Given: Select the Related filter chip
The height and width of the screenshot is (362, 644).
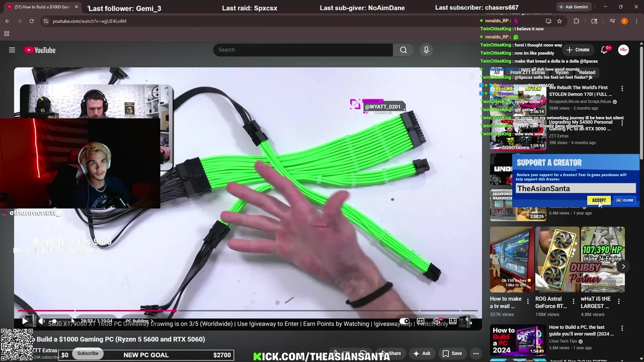Looking at the screenshot, I should (587, 72).
